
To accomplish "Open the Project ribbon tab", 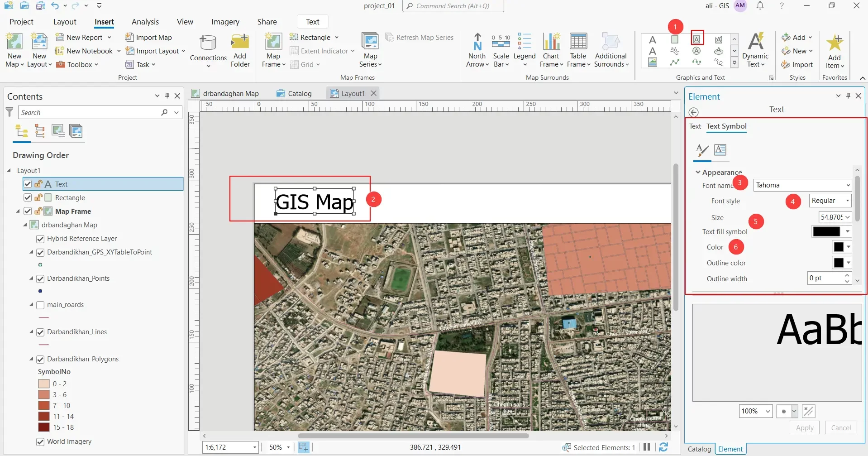I will point(21,22).
